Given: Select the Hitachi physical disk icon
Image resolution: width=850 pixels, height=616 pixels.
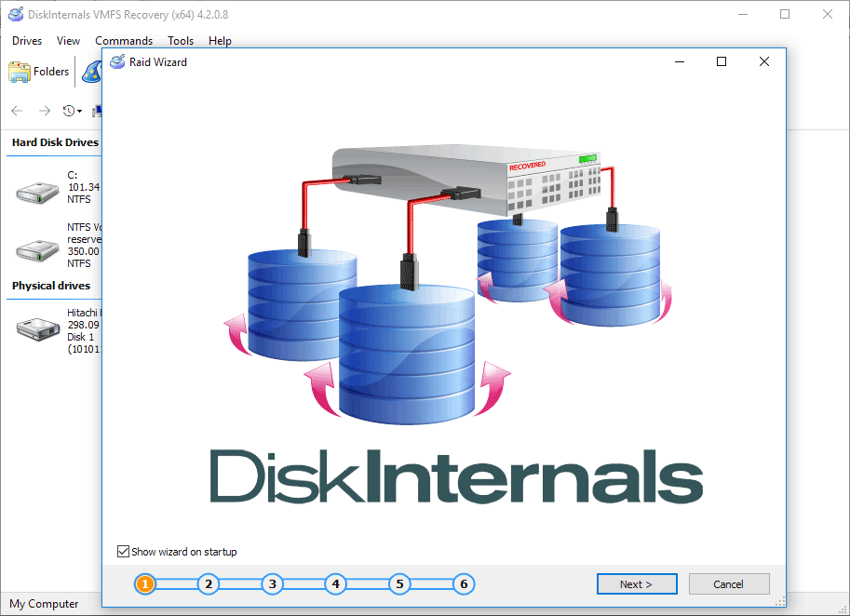Looking at the screenshot, I should (37, 328).
